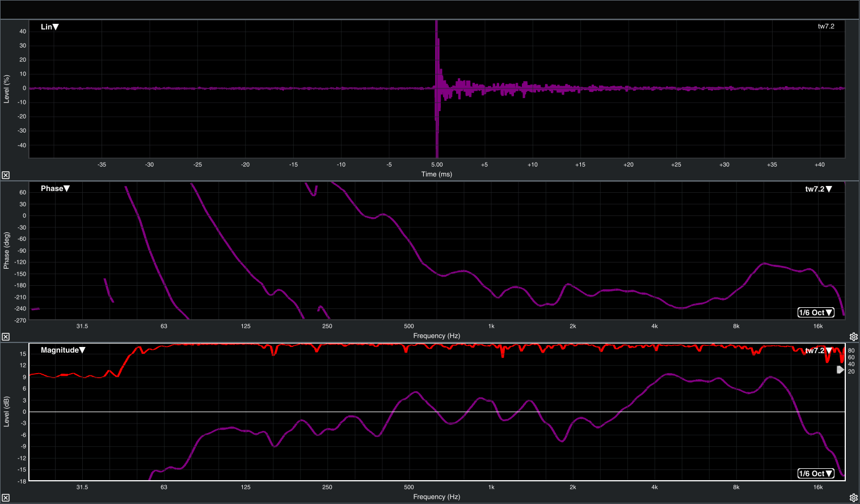The height and width of the screenshot is (504, 860).
Task: Open 1/6 Oct smoothing menu in Phase graph
Action: (816, 312)
